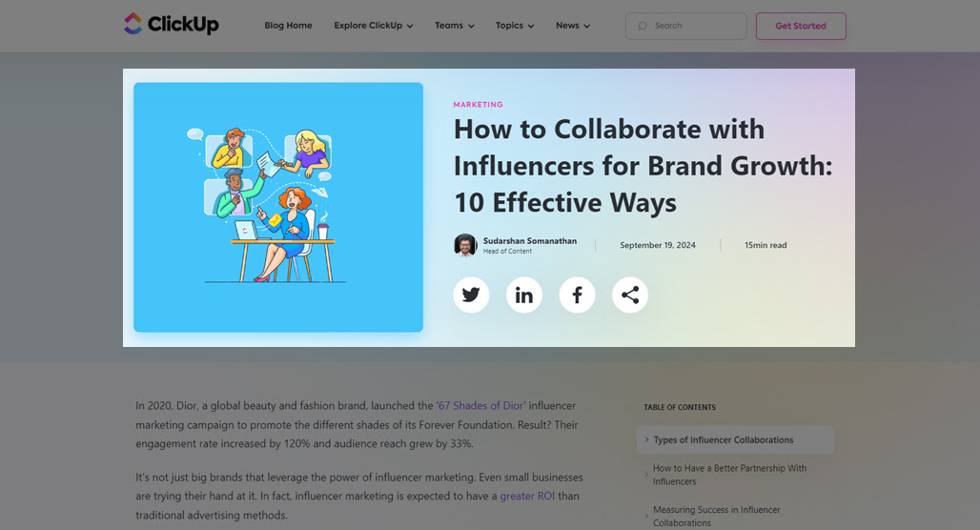980x530 pixels.
Task: Focus the Search input field
Action: coord(685,26)
